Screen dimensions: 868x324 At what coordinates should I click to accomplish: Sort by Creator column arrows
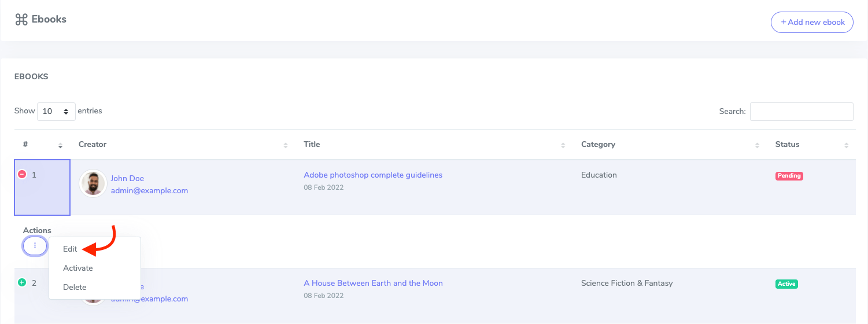285,145
